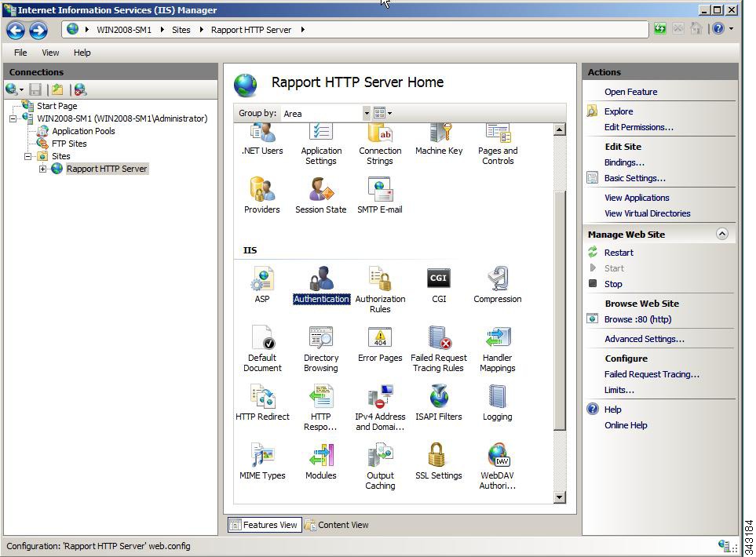Open Directory Browsing feature

(x=321, y=348)
